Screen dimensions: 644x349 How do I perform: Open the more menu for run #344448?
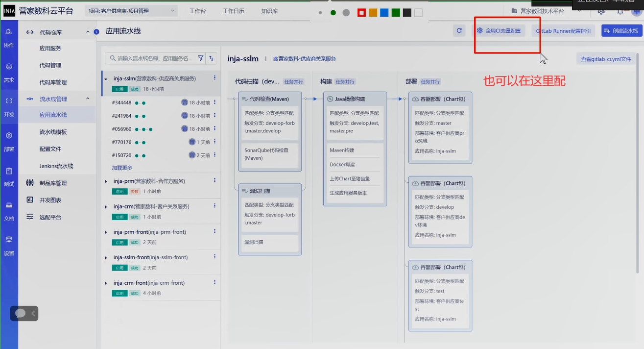215,102
